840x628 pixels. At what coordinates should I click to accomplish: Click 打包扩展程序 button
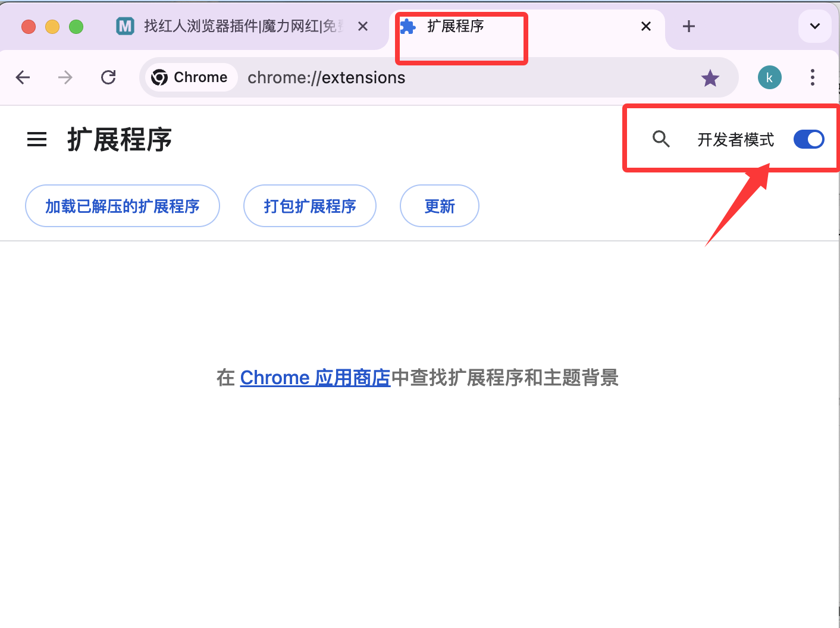tap(310, 206)
